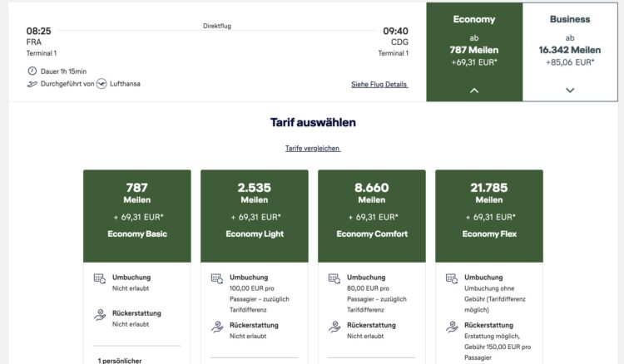Click 'Erstattung möglich,' refund text in Economy Flex
624x364 pixels.
[x=492, y=337]
